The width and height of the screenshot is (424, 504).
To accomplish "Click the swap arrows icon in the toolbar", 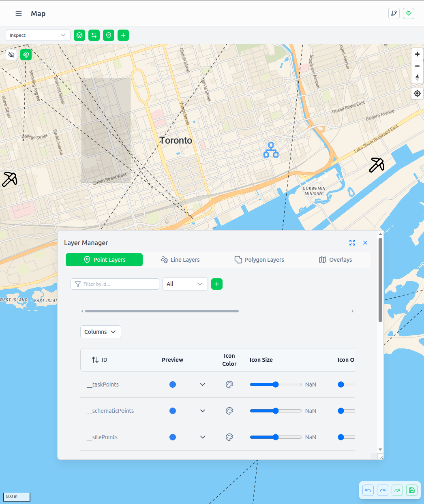I will (94, 35).
